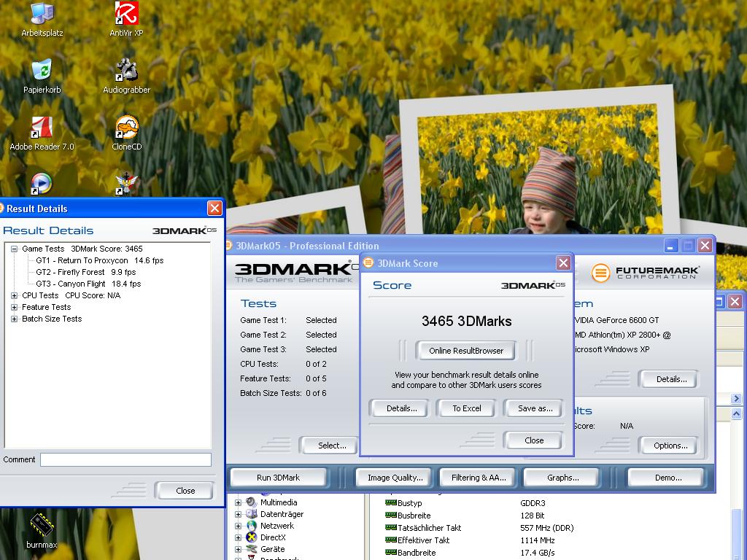
Task: Click the memory chip icon beside Bustyp
Action: [x=391, y=502]
